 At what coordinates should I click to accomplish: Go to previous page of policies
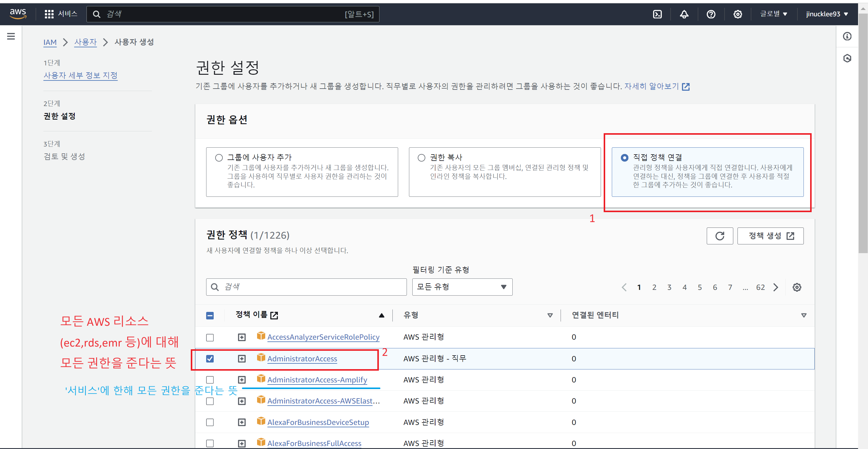pos(624,287)
